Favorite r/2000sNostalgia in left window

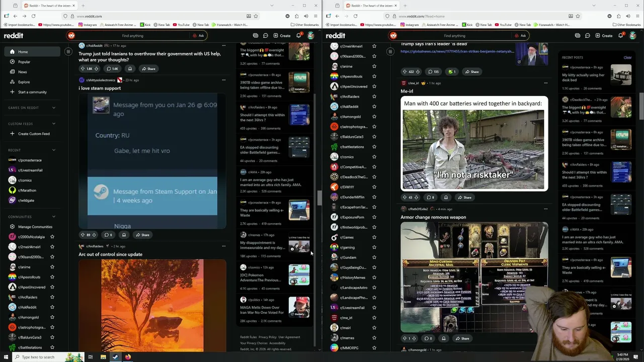coord(52,237)
